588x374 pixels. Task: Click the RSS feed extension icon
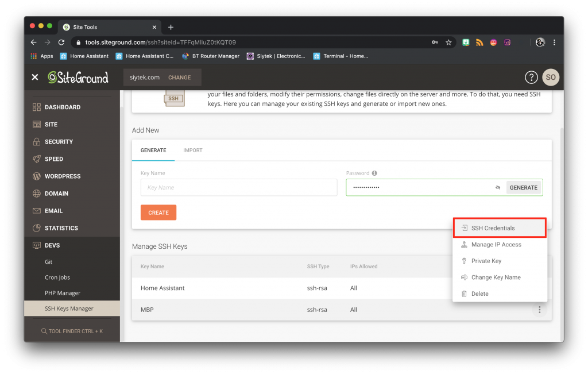pos(479,43)
